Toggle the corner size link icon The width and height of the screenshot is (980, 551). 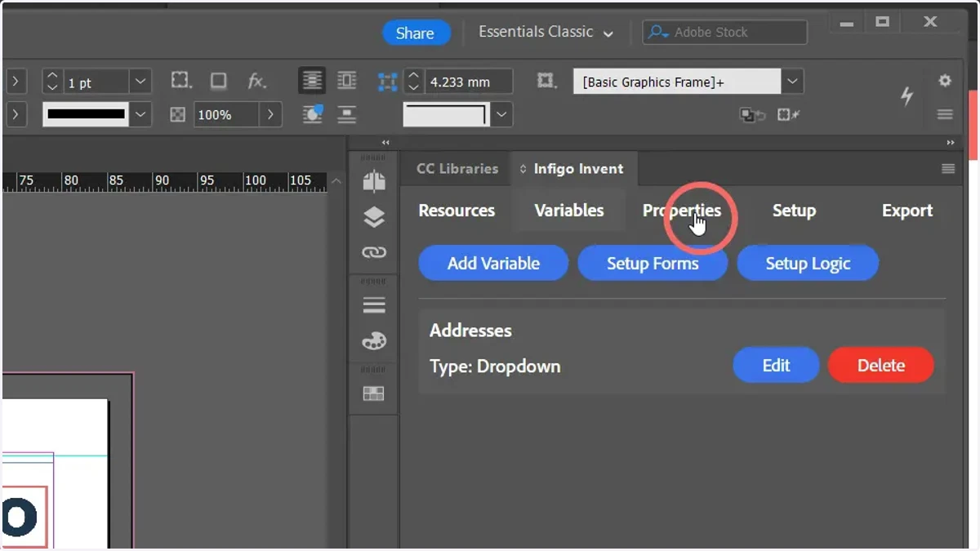[x=387, y=81]
